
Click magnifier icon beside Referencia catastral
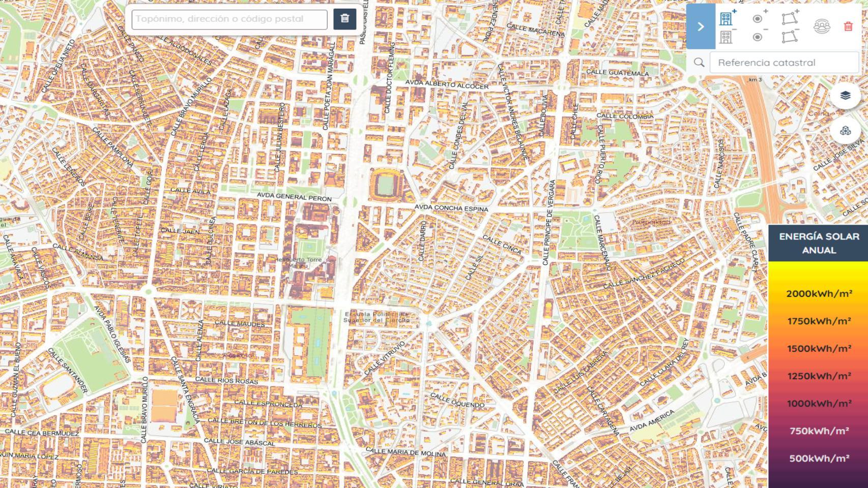699,63
